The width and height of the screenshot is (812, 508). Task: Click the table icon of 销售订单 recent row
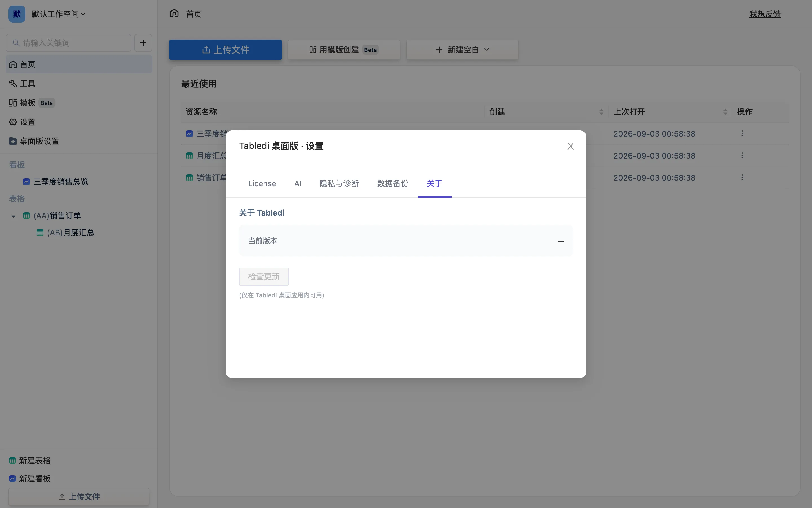point(189,178)
